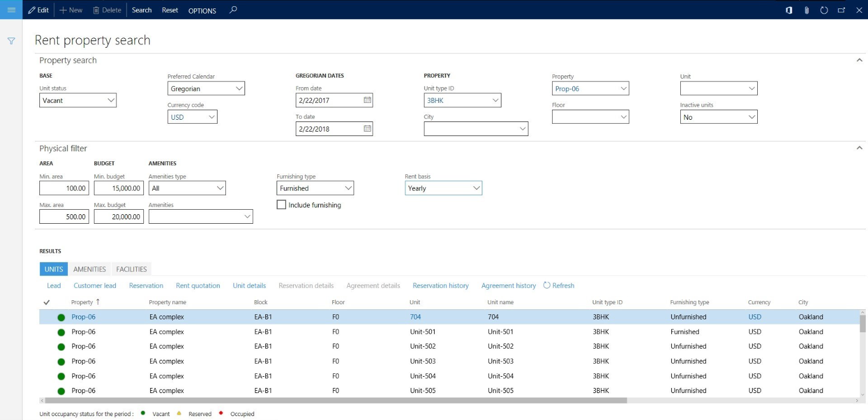
Task: Switch to the AMENITIES tab
Action: [x=89, y=269]
